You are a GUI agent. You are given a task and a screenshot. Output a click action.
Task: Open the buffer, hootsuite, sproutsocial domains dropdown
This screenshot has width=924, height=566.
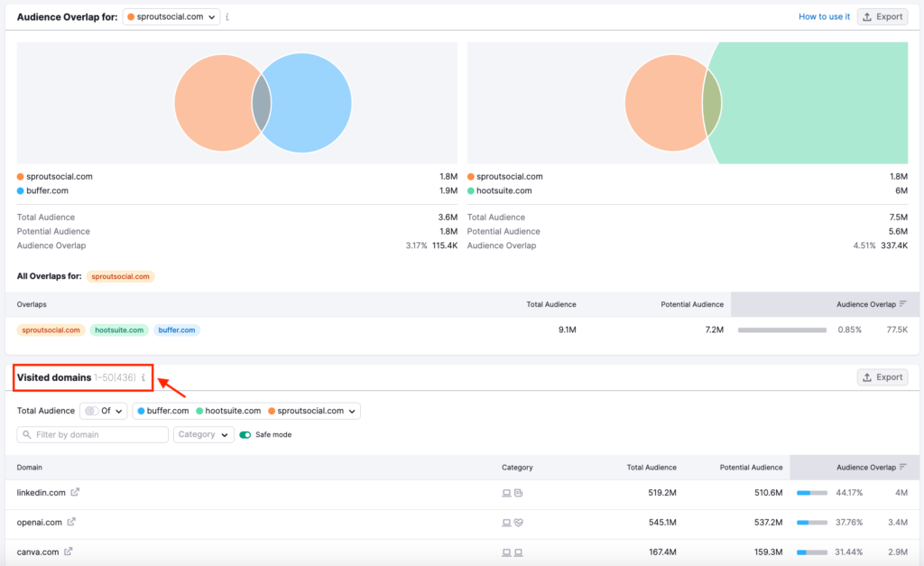pyautogui.click(x=245, y=411)
